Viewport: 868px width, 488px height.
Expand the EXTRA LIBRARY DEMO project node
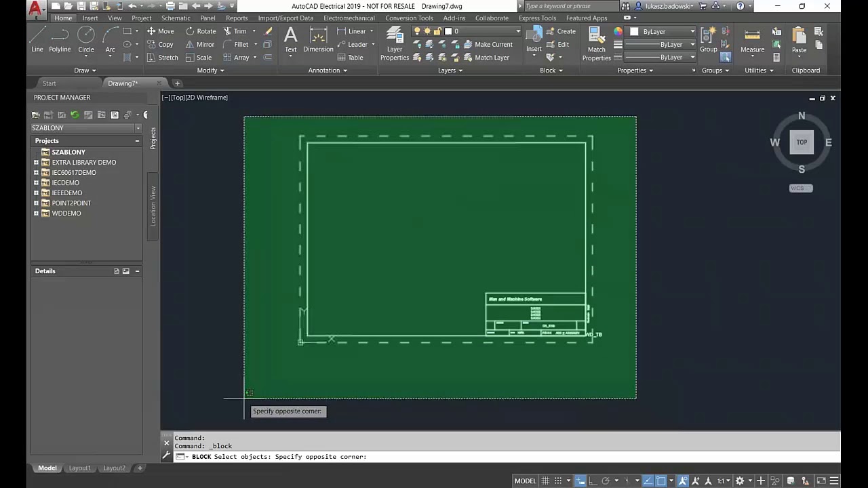click(36, 163)
